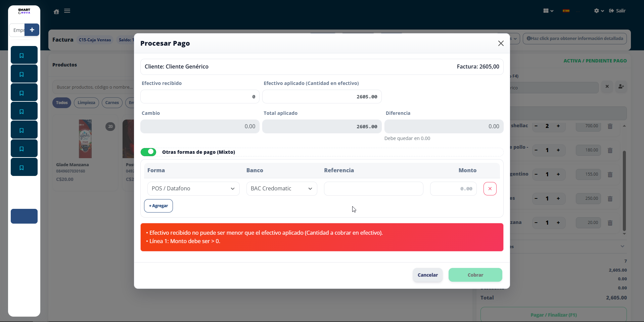
Task: Click the Efectivo recibido input field
Action: pyautogui.click(x=200, y=97)
